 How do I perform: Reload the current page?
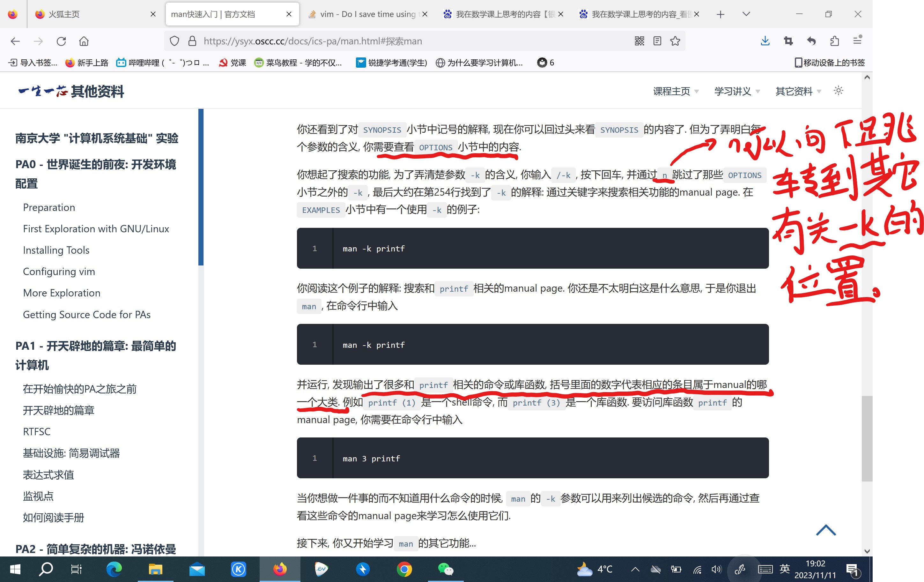(x=61, y=41)
